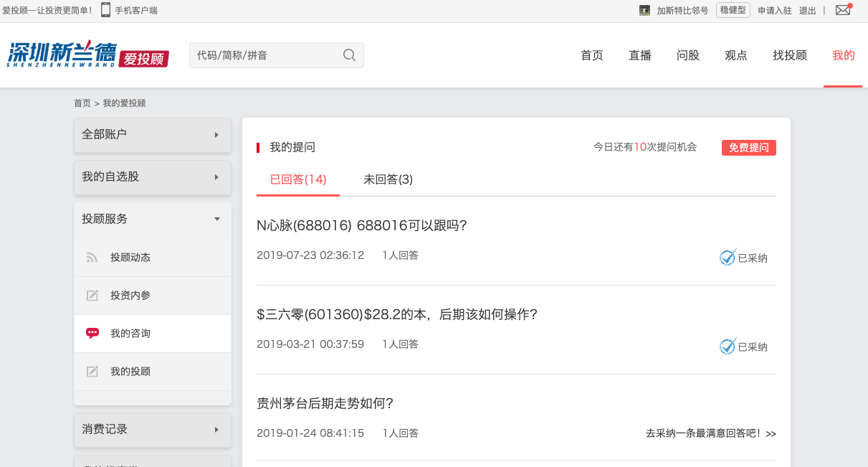Click 1人回答 under 三六零 question
868x467 pixels.
pos(401,344)
